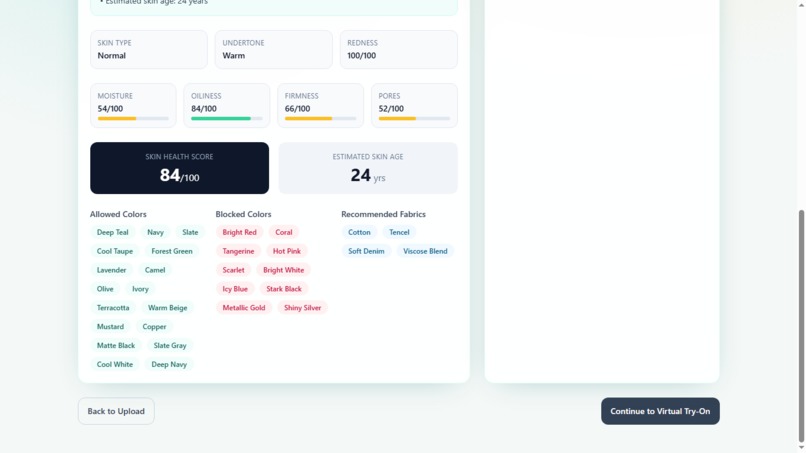806x453 pixels.
Task: Select the Coral blocked chip
Action: (x=284, y=232)
